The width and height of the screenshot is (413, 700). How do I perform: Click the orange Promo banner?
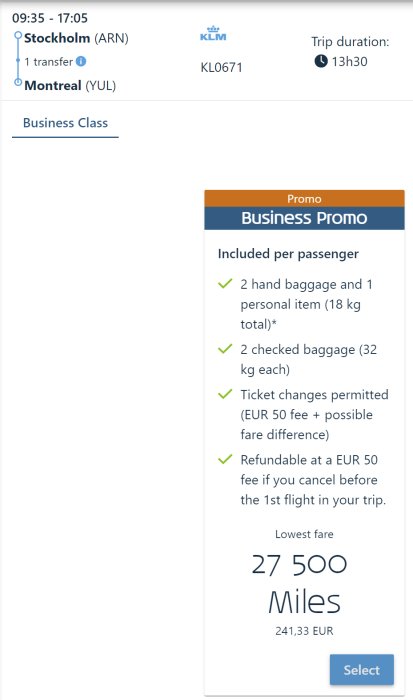point(305,199)
